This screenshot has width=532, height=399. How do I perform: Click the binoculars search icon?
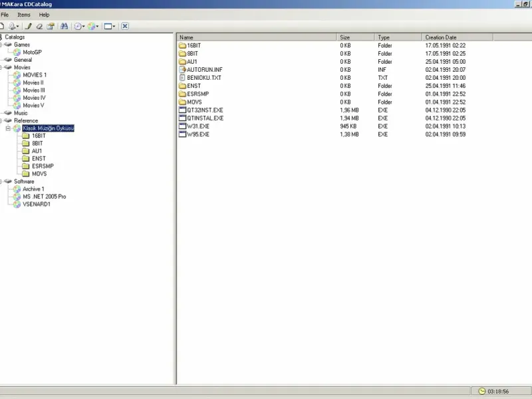64,26
